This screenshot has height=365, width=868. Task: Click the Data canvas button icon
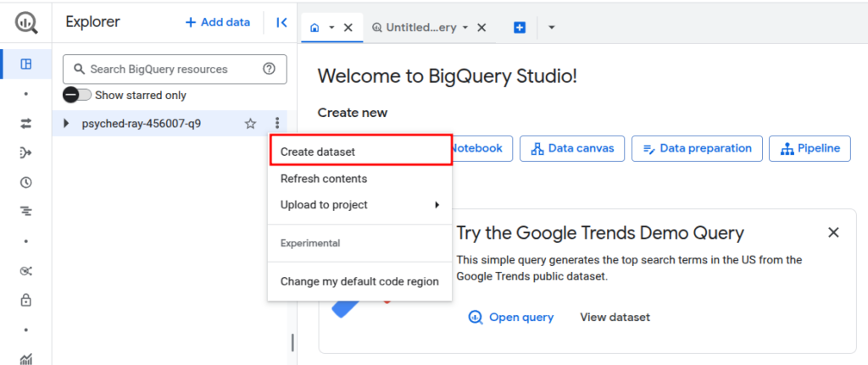537,149
